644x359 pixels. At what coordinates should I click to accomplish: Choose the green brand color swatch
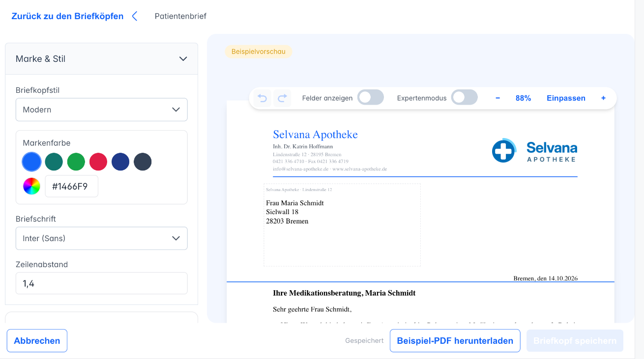[76, 162]
